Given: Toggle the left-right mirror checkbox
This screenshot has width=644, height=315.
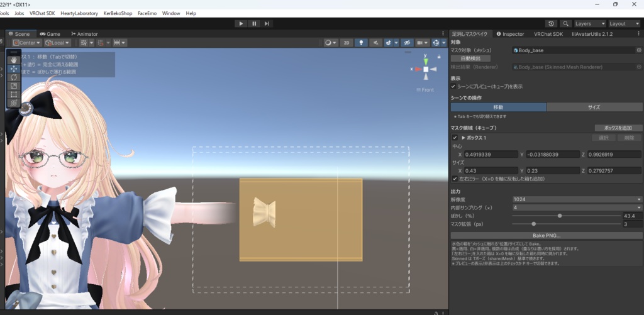Looking at the screenshot, I should [x=455, y=179].
